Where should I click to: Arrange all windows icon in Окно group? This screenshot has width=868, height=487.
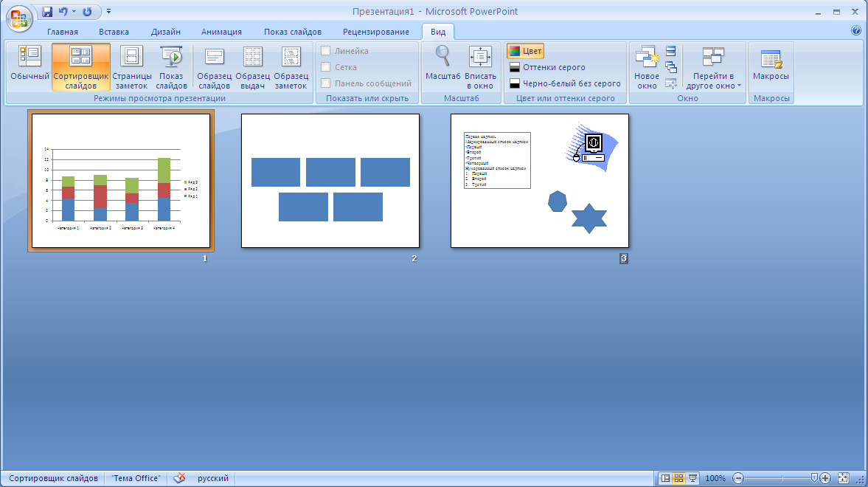point(671,52)
